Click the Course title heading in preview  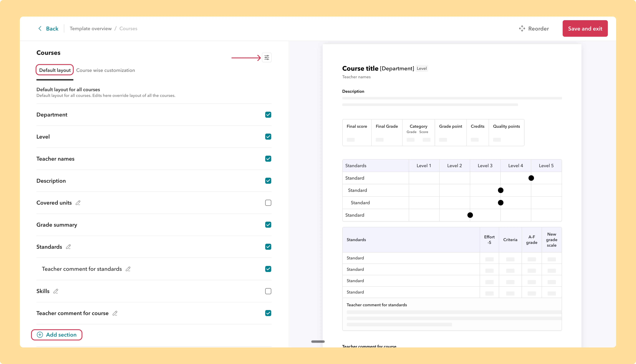360,68
